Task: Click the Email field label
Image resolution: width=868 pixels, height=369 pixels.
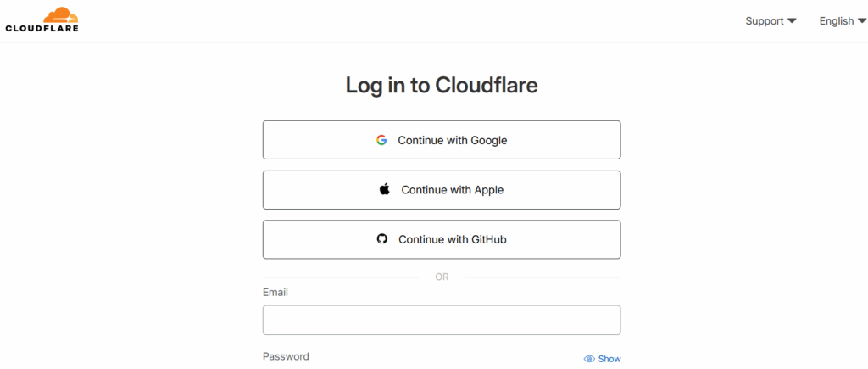Action: (275, 293)
